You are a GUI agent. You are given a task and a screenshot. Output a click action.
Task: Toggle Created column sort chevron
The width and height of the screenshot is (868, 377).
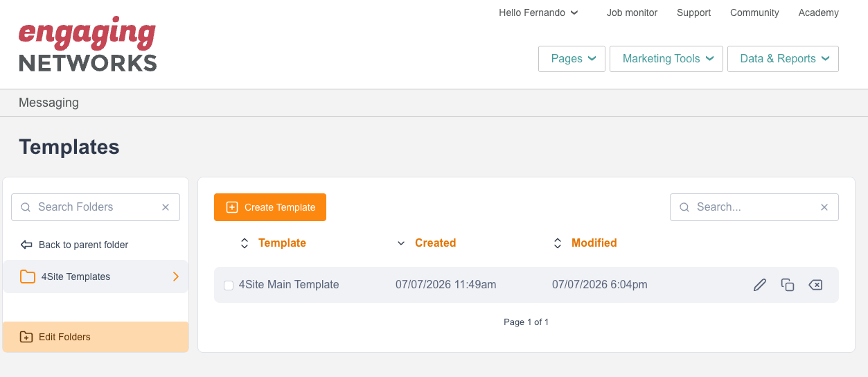(400, 243)
